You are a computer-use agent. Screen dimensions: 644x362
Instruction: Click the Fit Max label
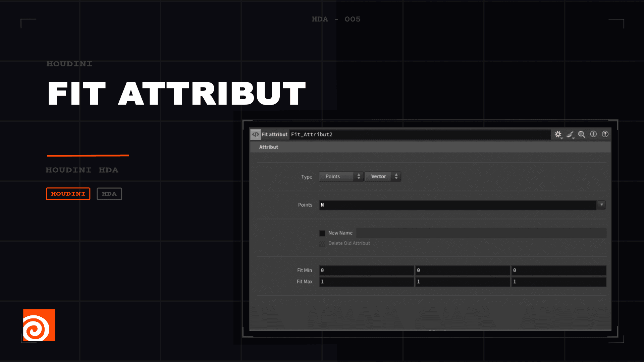tap(305, 282)
